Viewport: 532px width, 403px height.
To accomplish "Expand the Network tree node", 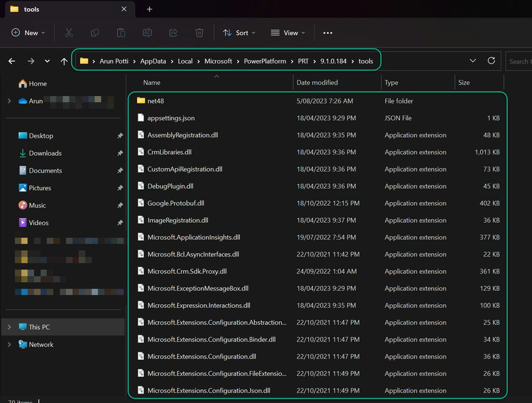I will [9, 344].
